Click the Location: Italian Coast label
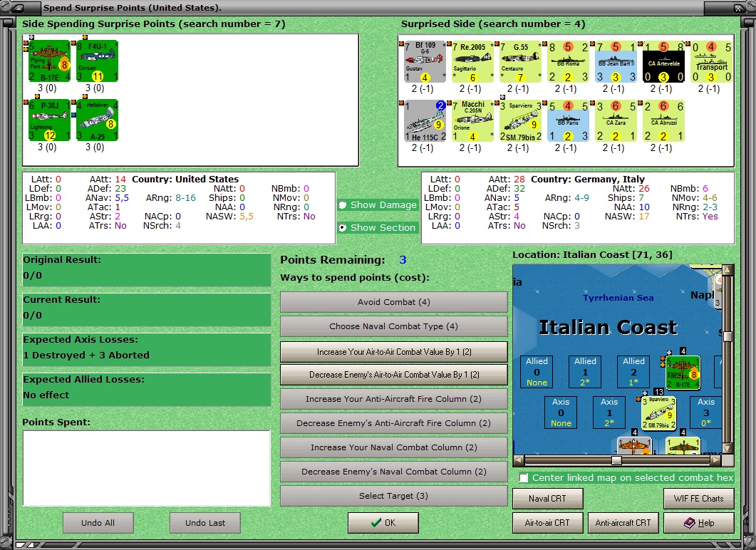This screenshot has height=550, width=756. click(x=592, y=255)
